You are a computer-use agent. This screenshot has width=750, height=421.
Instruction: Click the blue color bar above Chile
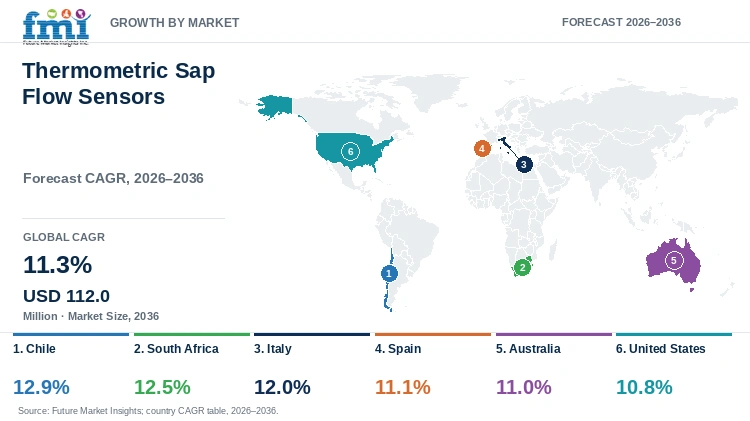pyautogui.click(x=71, y=334)
